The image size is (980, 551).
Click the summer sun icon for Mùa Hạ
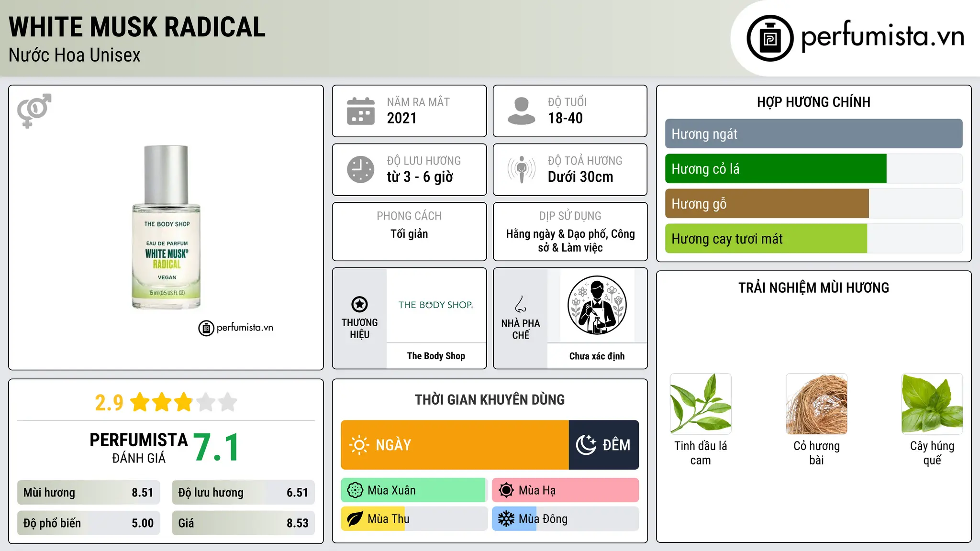506,490
